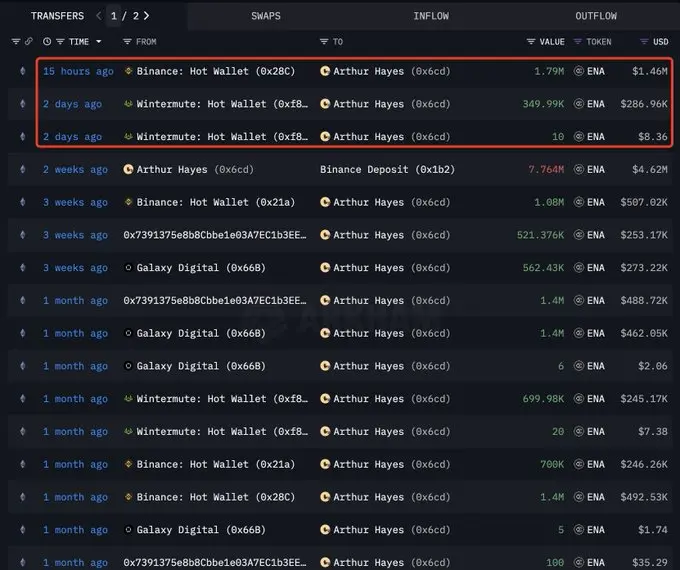Switch to the Swaps tab
Image resolution: width=680 pixels, height=570 pixels.
(x=265, y=16)
